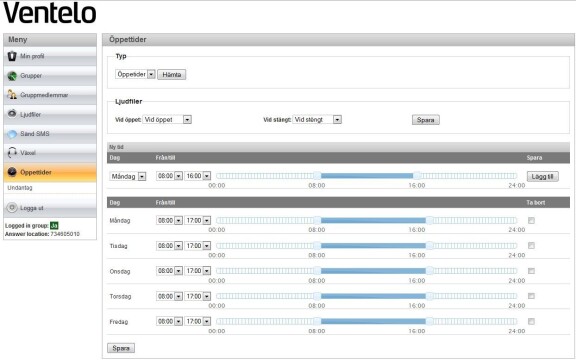
Task: Open the Vid öppet sound dropdown
Action: point(167,119)
